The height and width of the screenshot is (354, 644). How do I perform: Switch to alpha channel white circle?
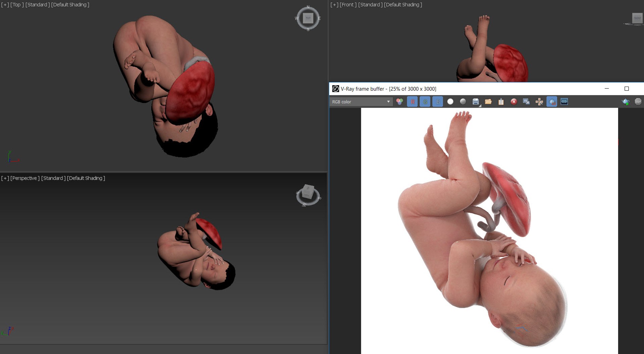tap(450, 102)
